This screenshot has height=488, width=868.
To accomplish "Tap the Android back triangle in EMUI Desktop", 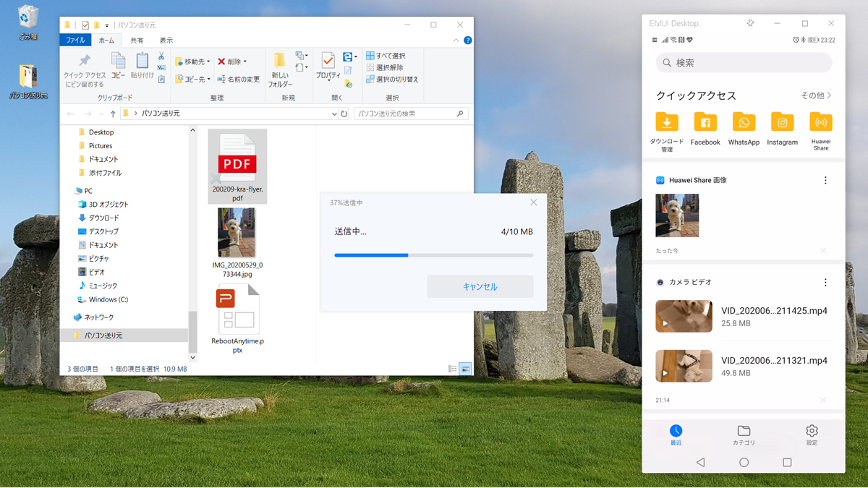I will point(700,462).
